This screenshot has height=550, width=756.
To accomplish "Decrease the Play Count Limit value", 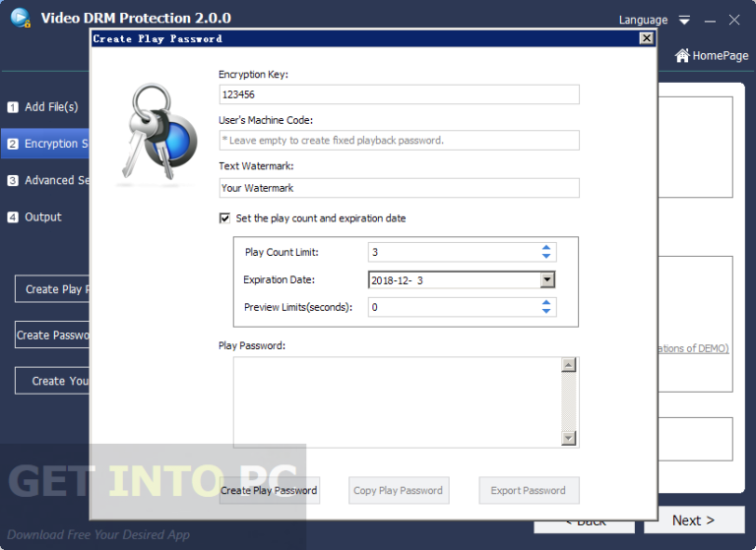I will tap(546, 256).
